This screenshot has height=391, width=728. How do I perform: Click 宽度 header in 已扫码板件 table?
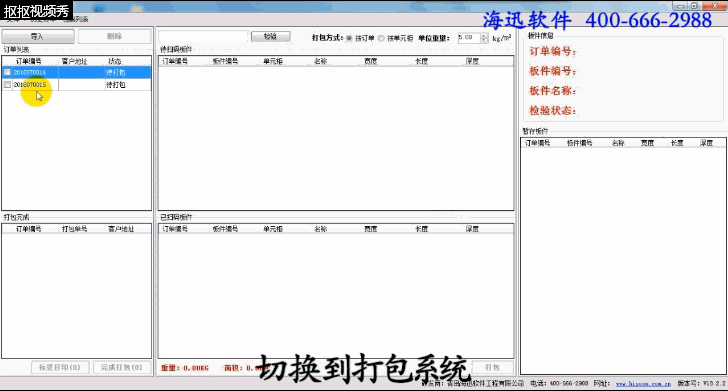click(x=370, y=229)
